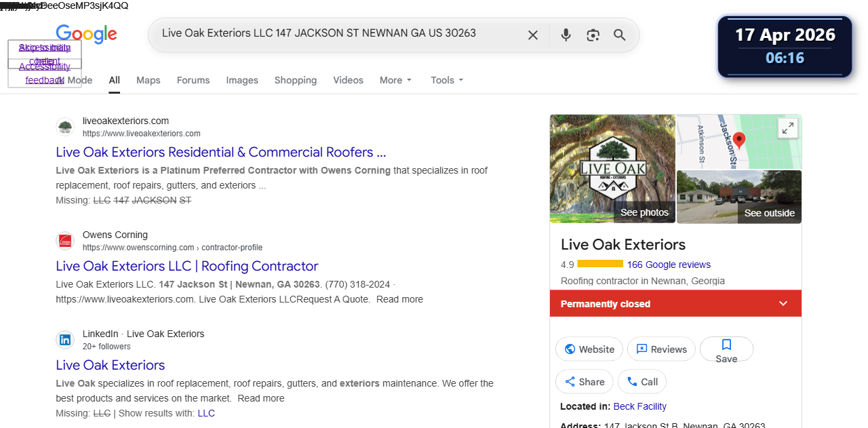Image resolution: width=868 pixels, height=428 pixels.
Task: Open the Beck Facility link
Action: [x=639, y=406]
